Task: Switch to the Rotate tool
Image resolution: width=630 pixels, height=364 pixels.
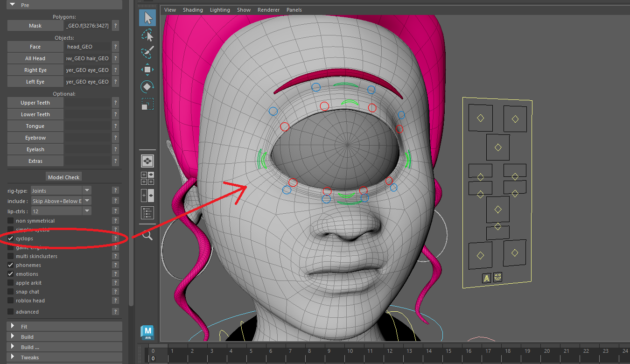Action: [147, 86]
